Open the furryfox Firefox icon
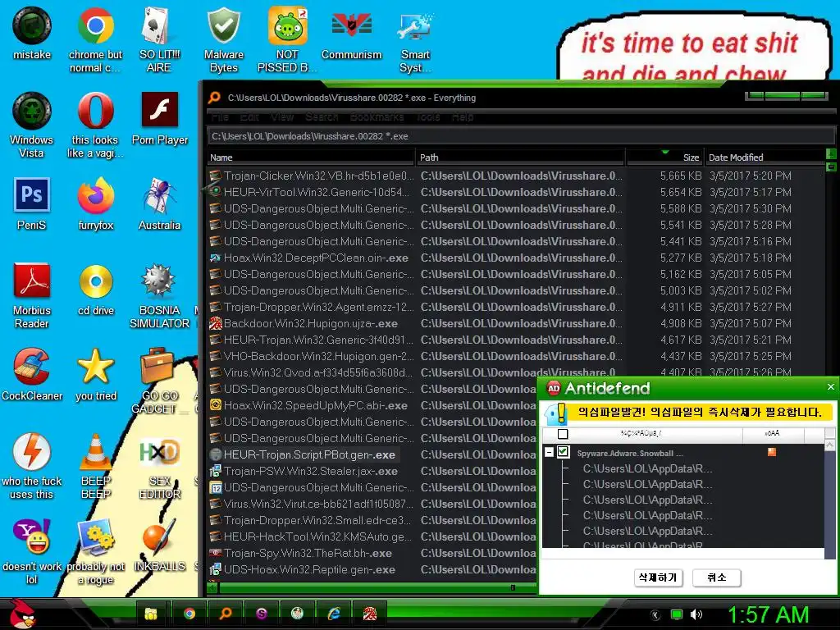840x630 pixels. [95, 203]
